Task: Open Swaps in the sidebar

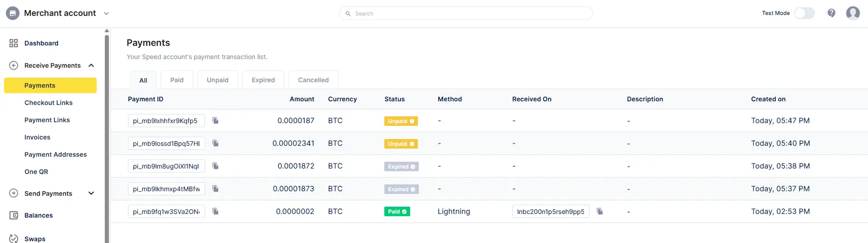Action: click(x=35, y=239)
